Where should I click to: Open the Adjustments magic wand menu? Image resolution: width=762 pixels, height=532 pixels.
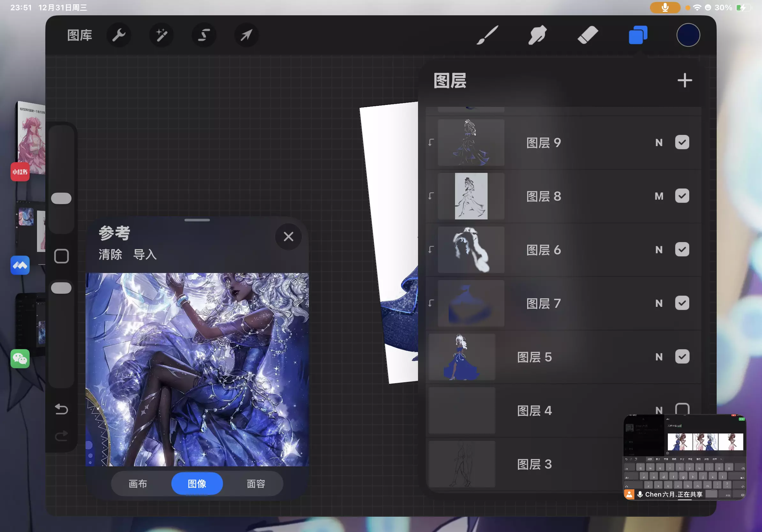pyautogui.click(x=161, y=35)
